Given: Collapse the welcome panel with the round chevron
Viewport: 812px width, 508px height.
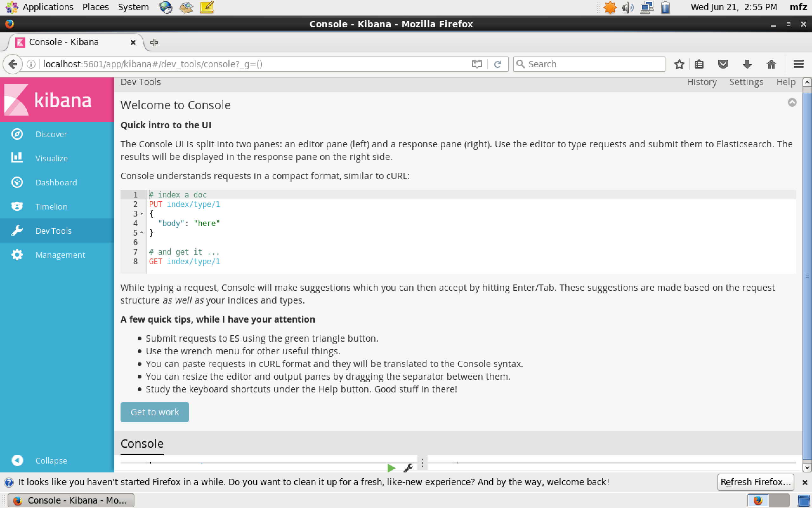Looking at the screenshot, I should [x=792, y=103].
